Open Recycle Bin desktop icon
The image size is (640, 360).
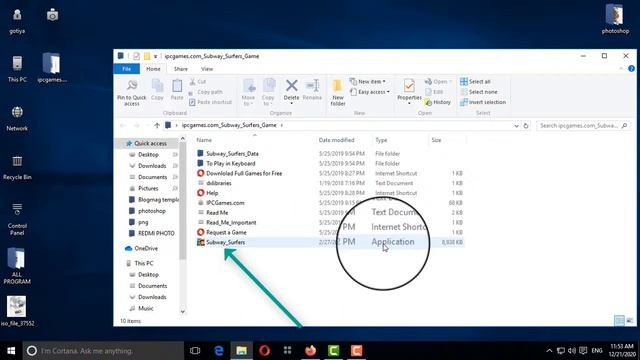tap(17, 167)
